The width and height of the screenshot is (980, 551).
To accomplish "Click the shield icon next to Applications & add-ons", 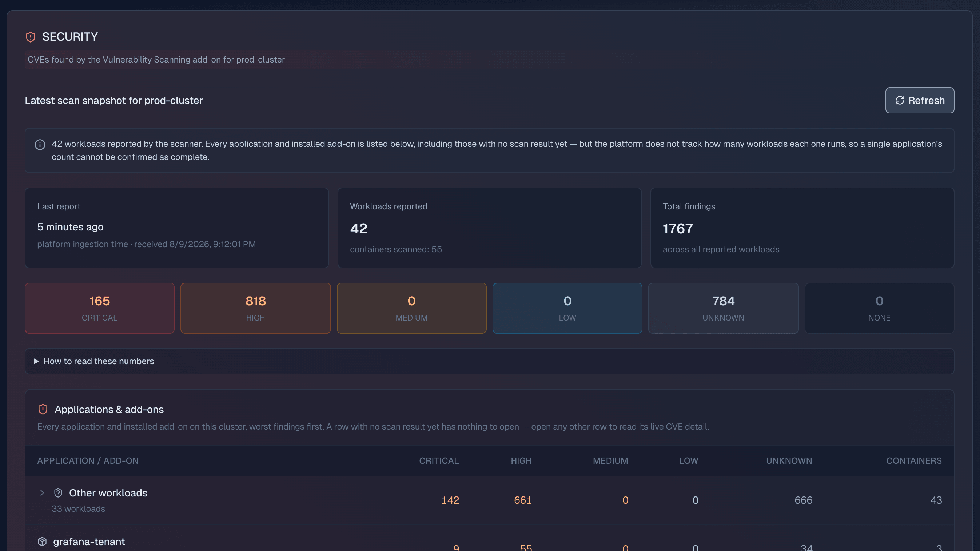I will [x=43, y=409].
